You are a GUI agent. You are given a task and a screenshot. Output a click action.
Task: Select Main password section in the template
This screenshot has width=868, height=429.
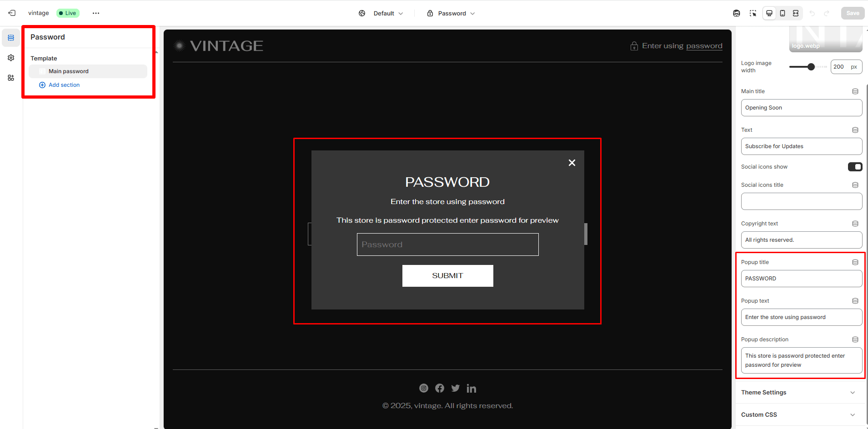pos(69,71)
